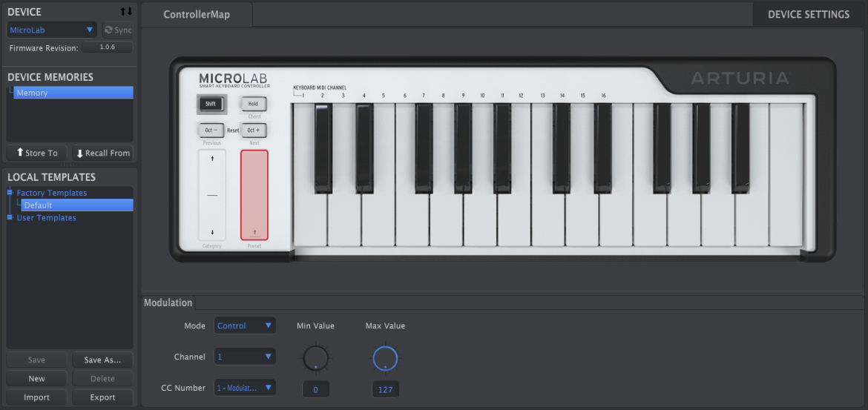Click the New template button
Screen dimensions: 868x410
tap(36, 378)
